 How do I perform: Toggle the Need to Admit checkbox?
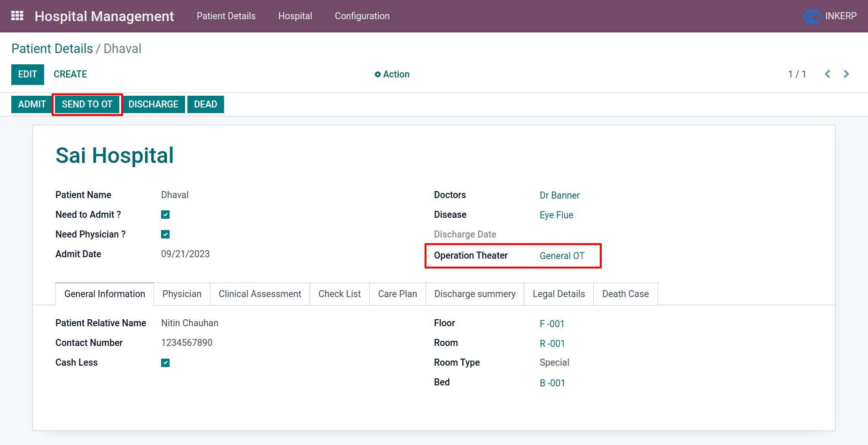pyautogui.click(x=165, y=215)
